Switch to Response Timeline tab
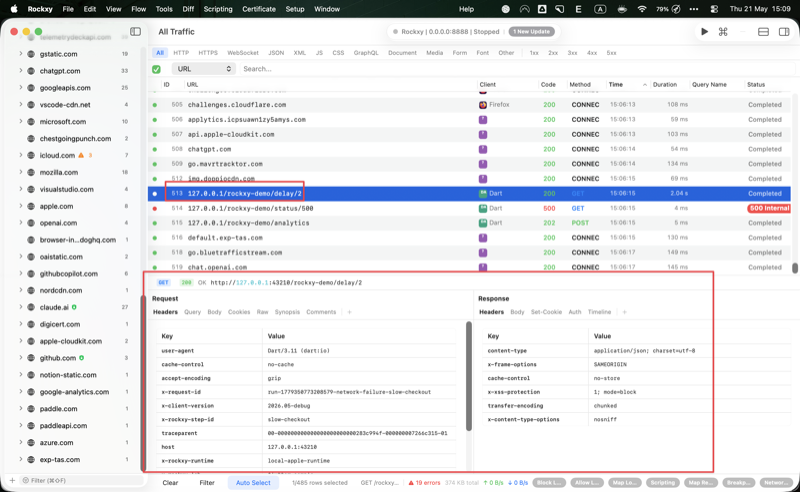 click(599, 312)
